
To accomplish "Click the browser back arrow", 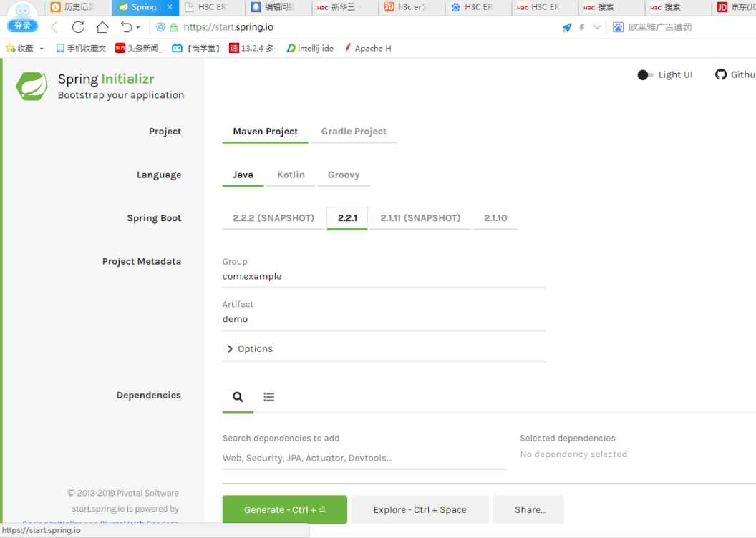I will 54,27.
